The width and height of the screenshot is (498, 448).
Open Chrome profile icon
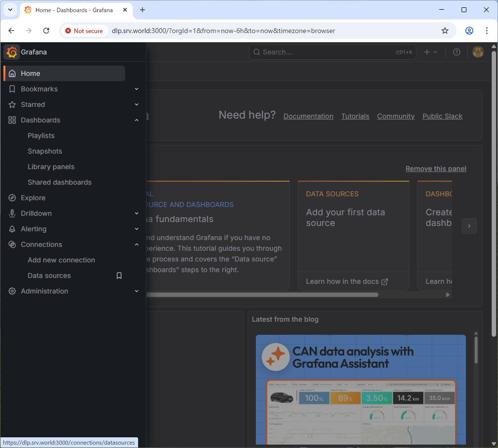point(469,31)
